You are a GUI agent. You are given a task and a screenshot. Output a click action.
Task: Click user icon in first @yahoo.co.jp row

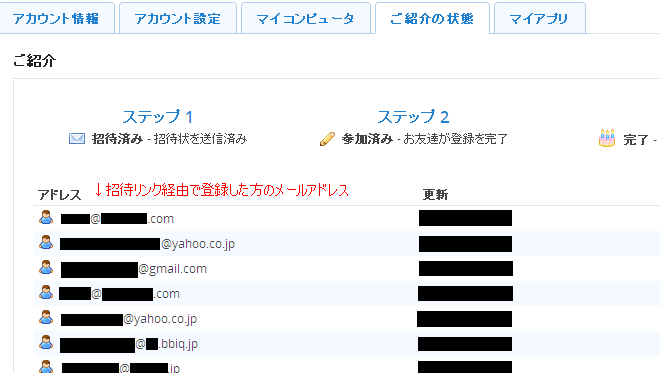[46, 242]
